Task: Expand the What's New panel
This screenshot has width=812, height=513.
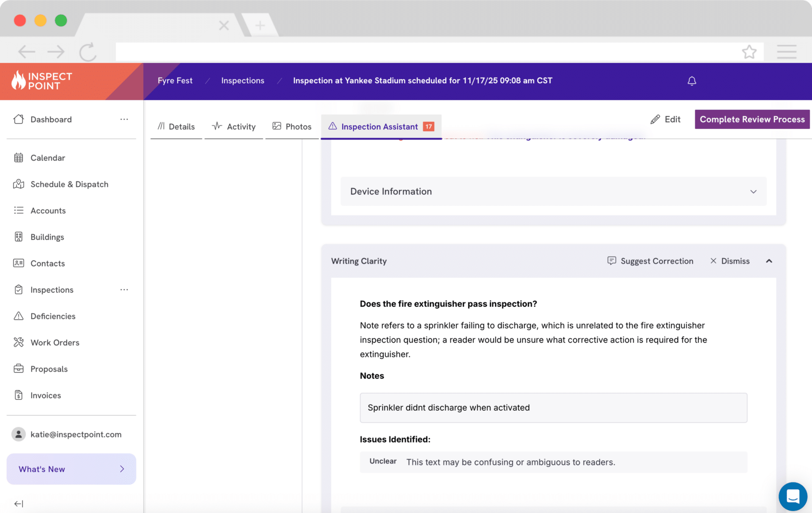Action: tap(71, 469)
